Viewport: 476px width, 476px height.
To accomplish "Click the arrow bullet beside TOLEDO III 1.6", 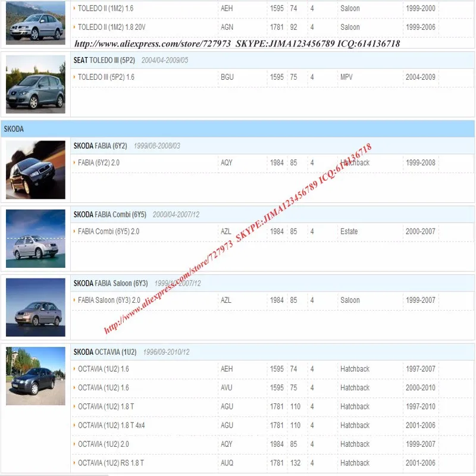I will tap(74, 77).
